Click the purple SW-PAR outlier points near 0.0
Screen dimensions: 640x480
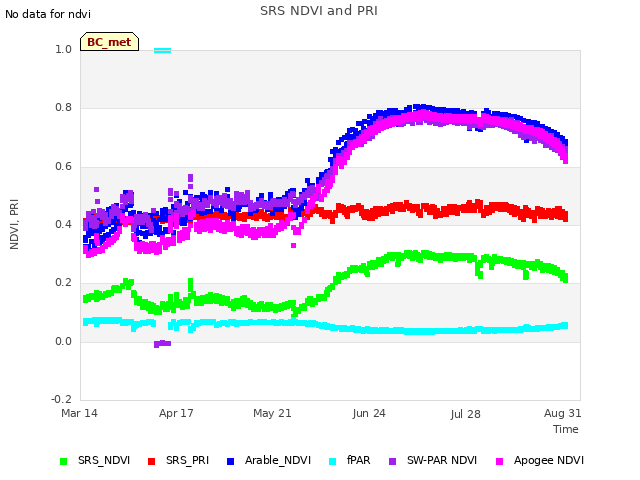click(162, 344)
